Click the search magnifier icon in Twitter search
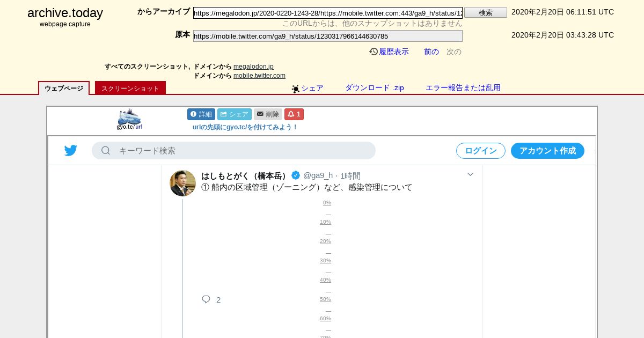 tap(106, 151)
